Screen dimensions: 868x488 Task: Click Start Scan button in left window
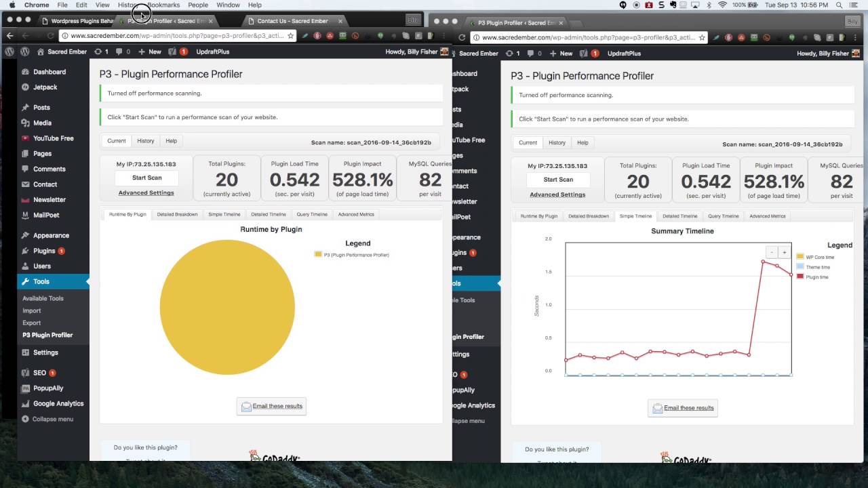(147, 178)
